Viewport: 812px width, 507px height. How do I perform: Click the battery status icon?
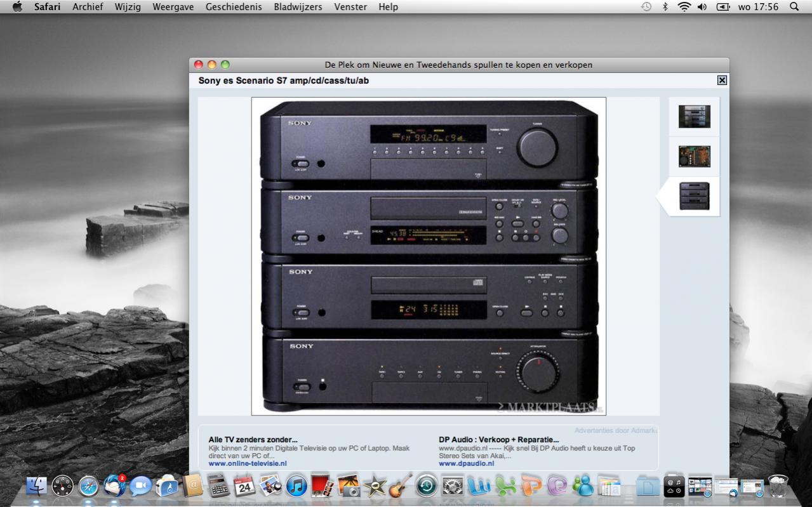pyautogui.click(x=723, y=7)
